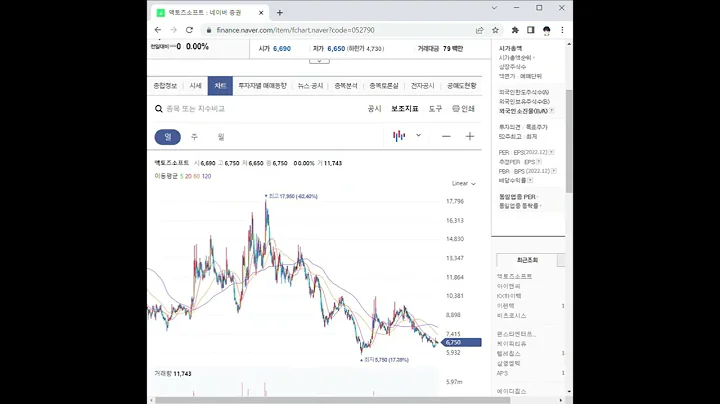Screen dimensions: 720x404
Task: Open the 보조지표 indicators menu
Action: (x=405, y=109)
